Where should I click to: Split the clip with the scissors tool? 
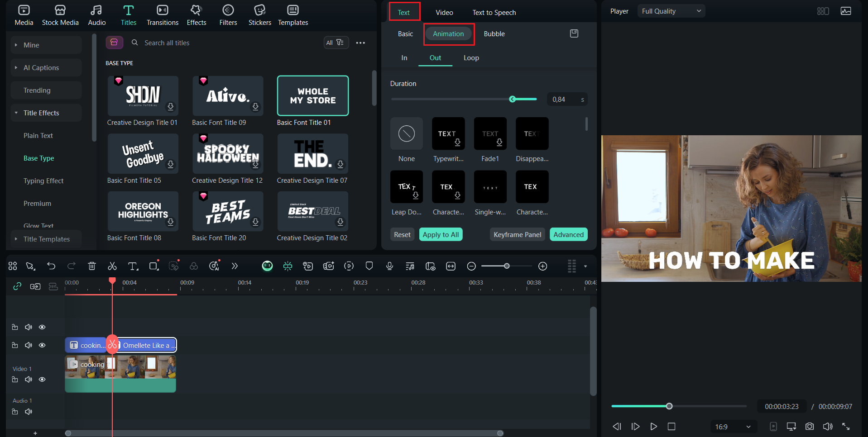112,266
